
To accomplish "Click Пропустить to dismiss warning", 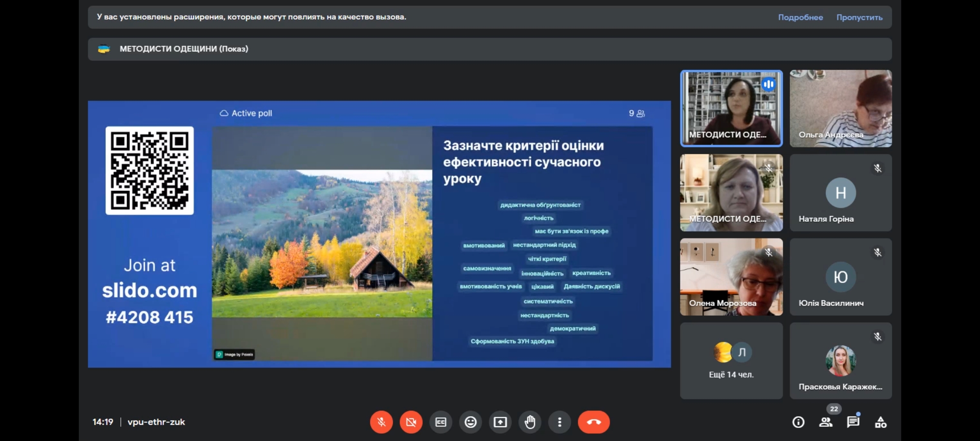I will click(859, 17).
